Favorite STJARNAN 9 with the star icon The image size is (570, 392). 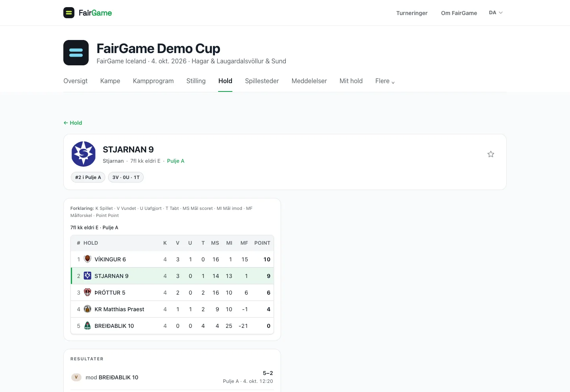(491, 154)
